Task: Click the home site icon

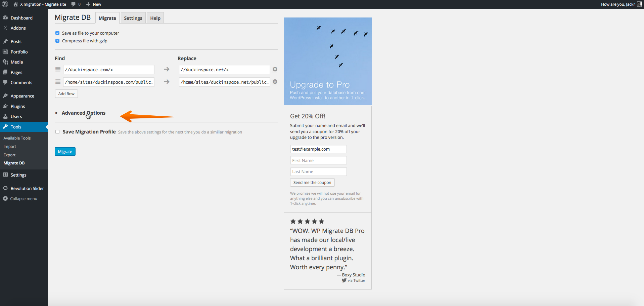Action: pyautogui.click(x=15, y=4)
